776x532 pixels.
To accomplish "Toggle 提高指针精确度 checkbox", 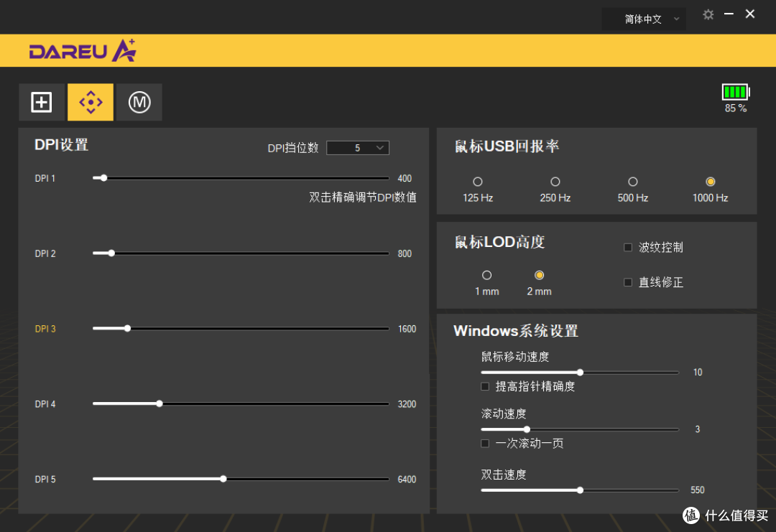I will point(485,387).
